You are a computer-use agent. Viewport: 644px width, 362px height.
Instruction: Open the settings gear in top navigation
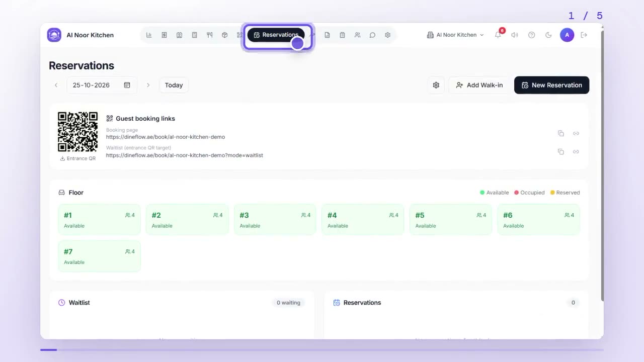pos(387,35)
